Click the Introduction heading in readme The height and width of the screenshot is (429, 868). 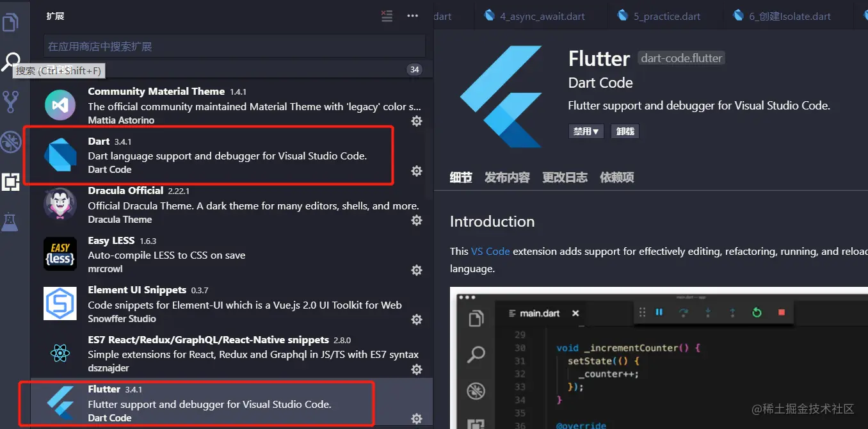(492, 222)
